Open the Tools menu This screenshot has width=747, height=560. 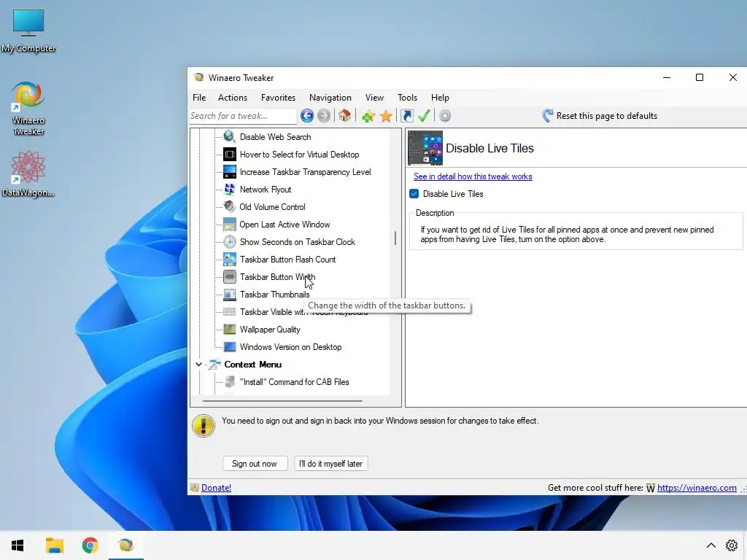point(407,98)
